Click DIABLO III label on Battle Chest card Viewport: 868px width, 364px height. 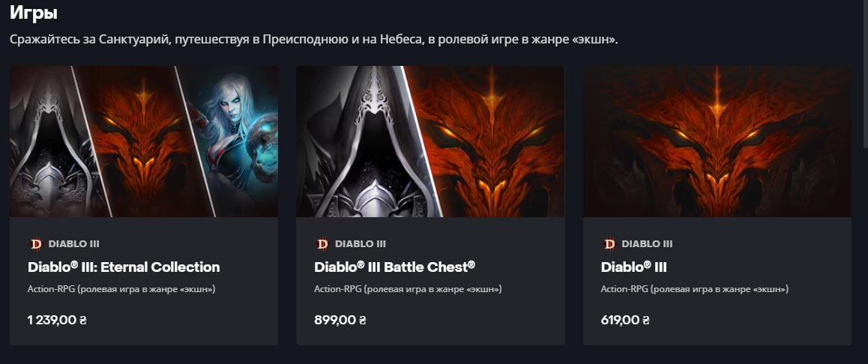pyautogui.click(x=361, y=244)
